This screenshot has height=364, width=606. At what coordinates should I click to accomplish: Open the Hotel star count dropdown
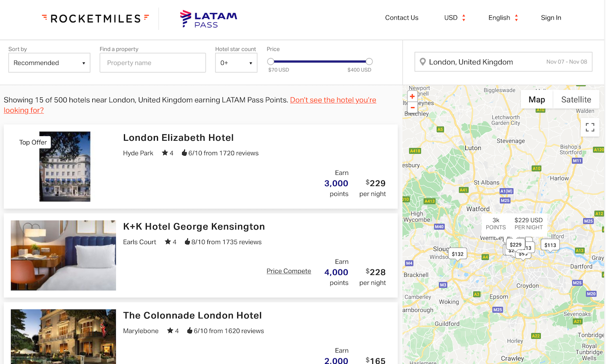coord(236,62)
